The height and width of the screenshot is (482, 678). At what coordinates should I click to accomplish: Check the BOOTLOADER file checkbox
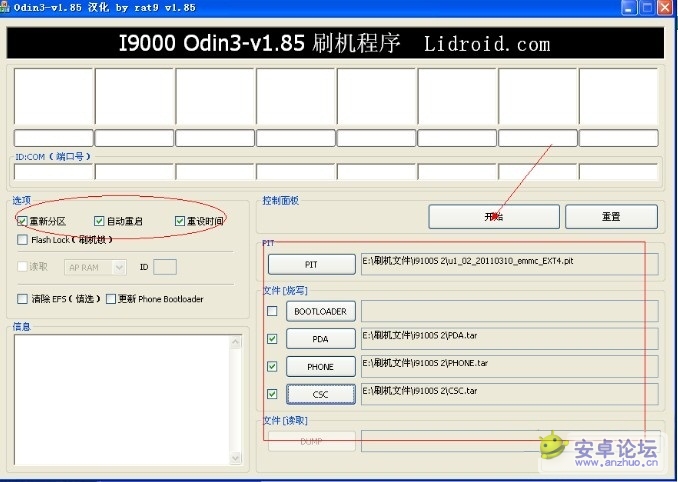pyautogui.click(x=272, y=311)
